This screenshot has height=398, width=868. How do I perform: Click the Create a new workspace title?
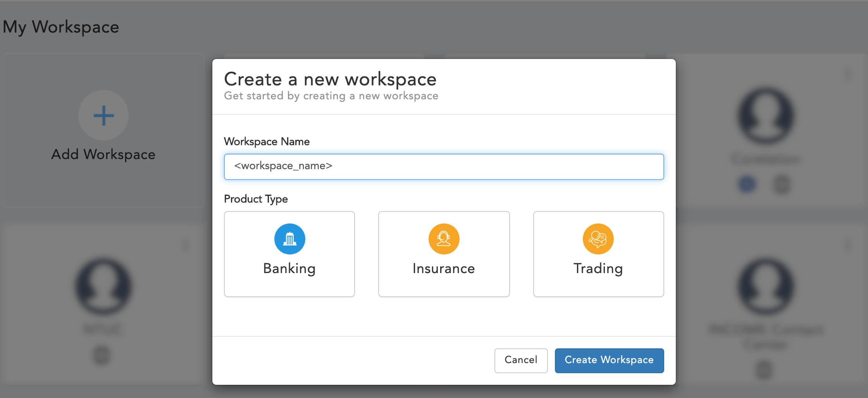[330, 80]
